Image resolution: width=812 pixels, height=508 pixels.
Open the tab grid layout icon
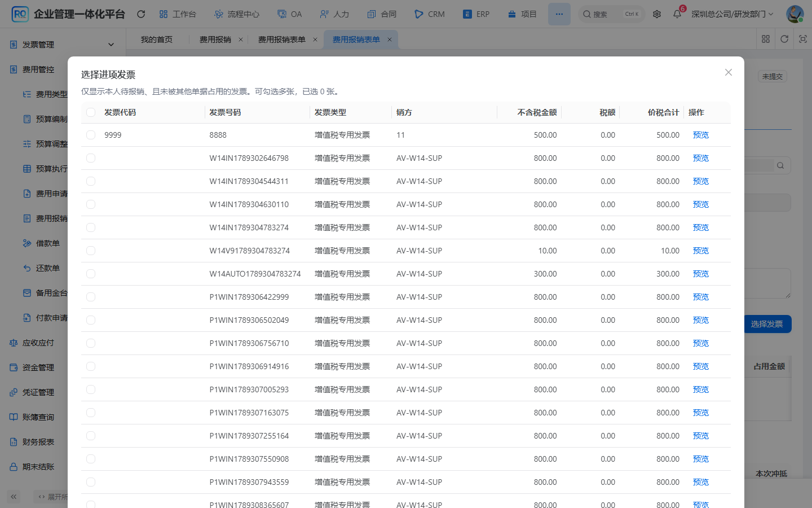pos(766,39)
